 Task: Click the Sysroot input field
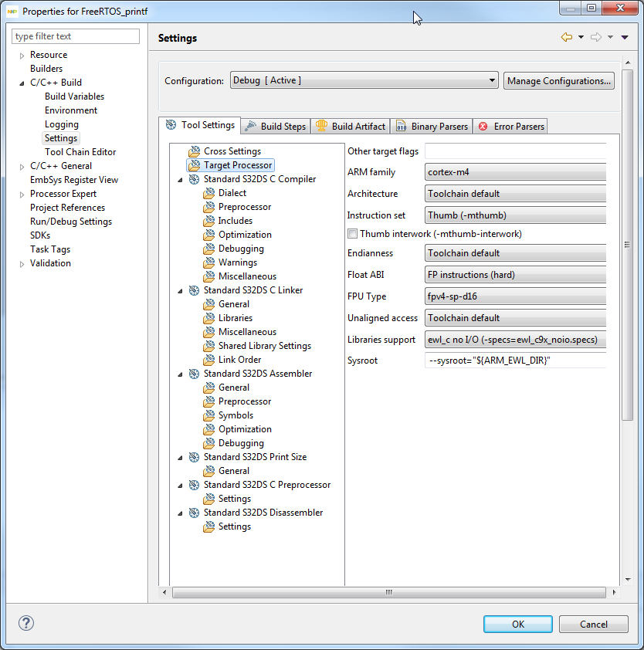coord(516,361)
